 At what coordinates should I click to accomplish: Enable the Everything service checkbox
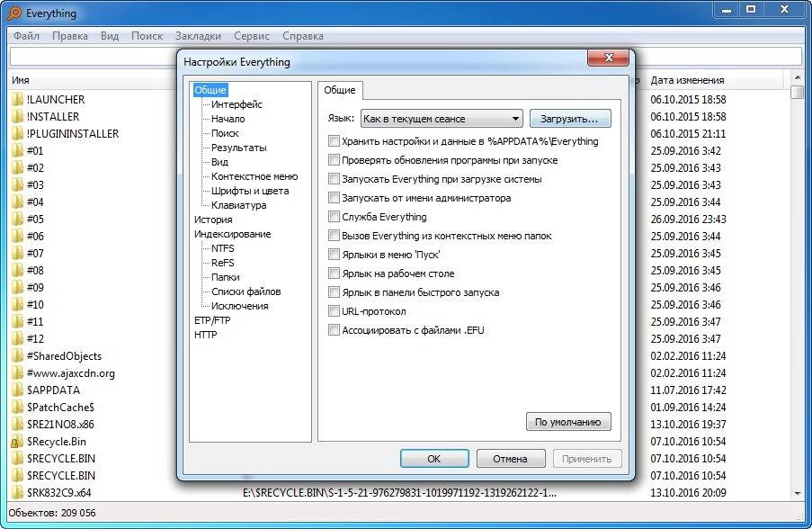click(334, 217)
